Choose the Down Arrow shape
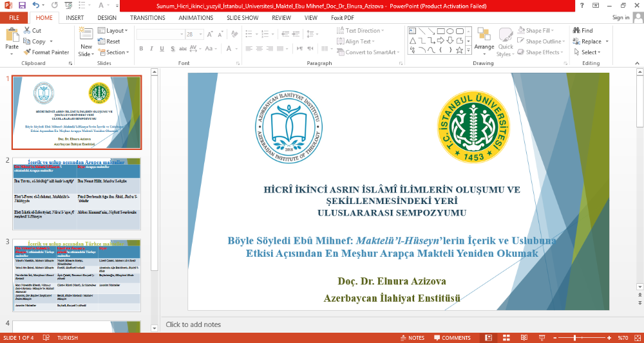 450,40
